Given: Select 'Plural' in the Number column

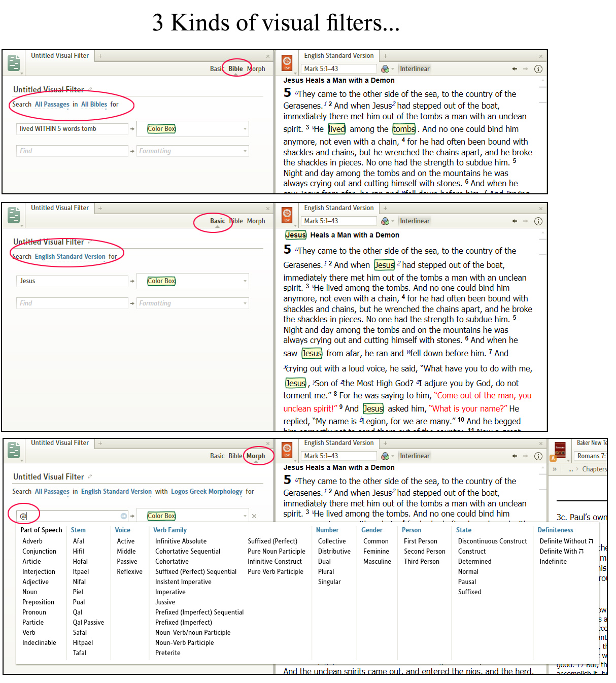Looking at the screenshot, I should pyautogui.click(x=326, y=572).
